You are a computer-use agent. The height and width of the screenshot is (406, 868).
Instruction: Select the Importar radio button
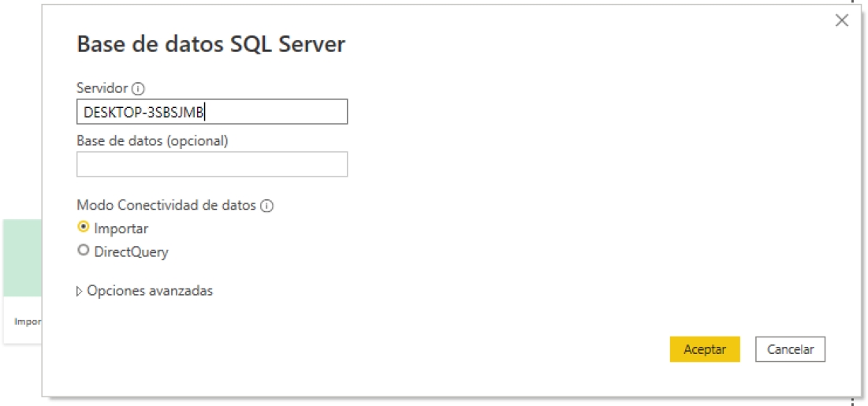(x=84, y=227)
